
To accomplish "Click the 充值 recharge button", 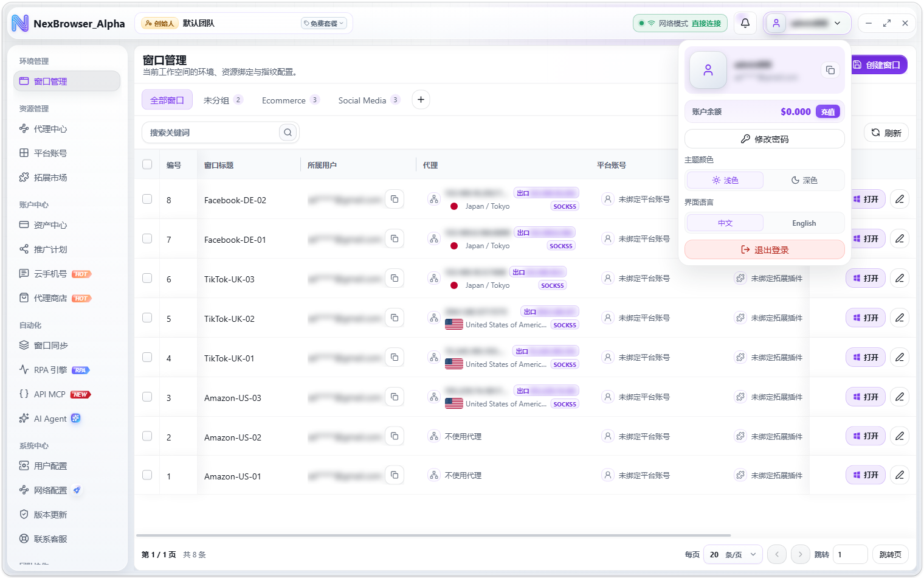I will (x=827, y=111).
